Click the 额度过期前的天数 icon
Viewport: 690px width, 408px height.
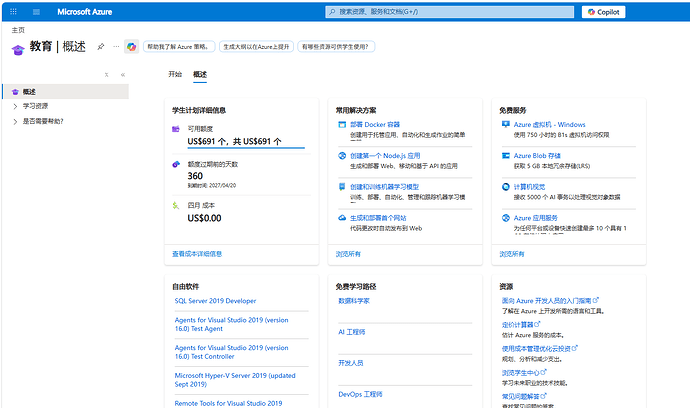coord(176,164)
